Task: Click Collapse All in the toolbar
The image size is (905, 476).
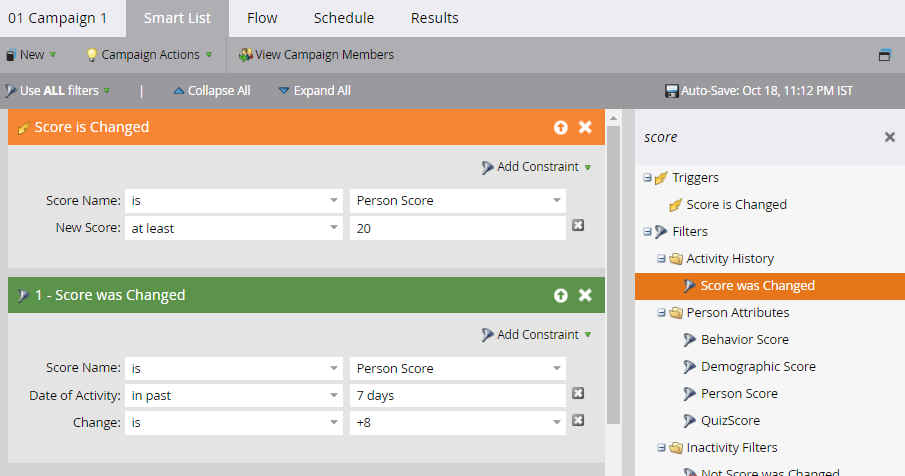Action: coord(212,91)
